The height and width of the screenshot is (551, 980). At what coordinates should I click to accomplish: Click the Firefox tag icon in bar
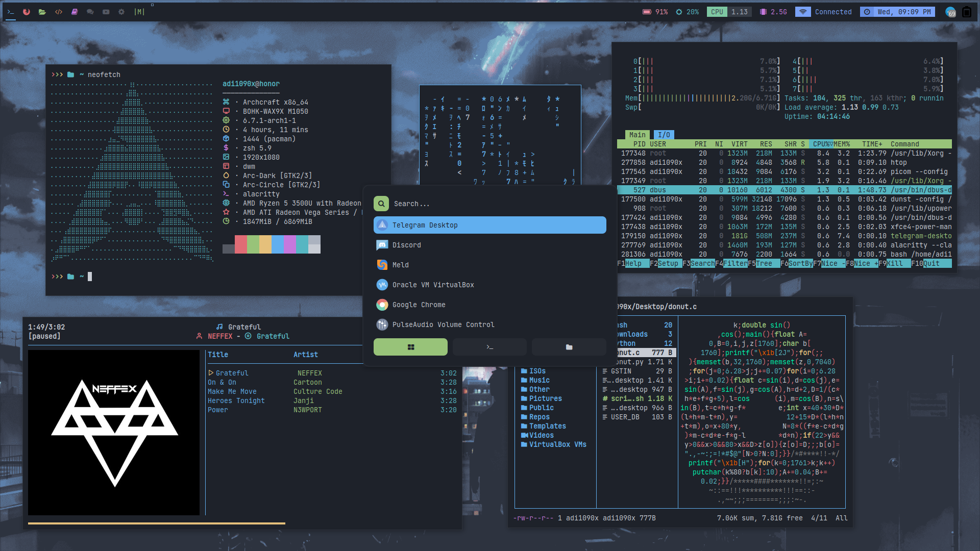click(x=27, y=12)
